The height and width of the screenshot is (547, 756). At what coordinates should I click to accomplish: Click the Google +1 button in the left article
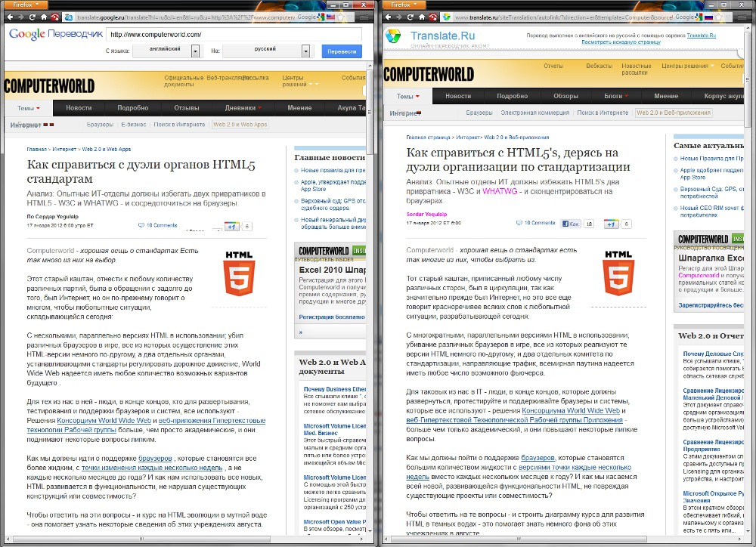click(x=232, y=226)
